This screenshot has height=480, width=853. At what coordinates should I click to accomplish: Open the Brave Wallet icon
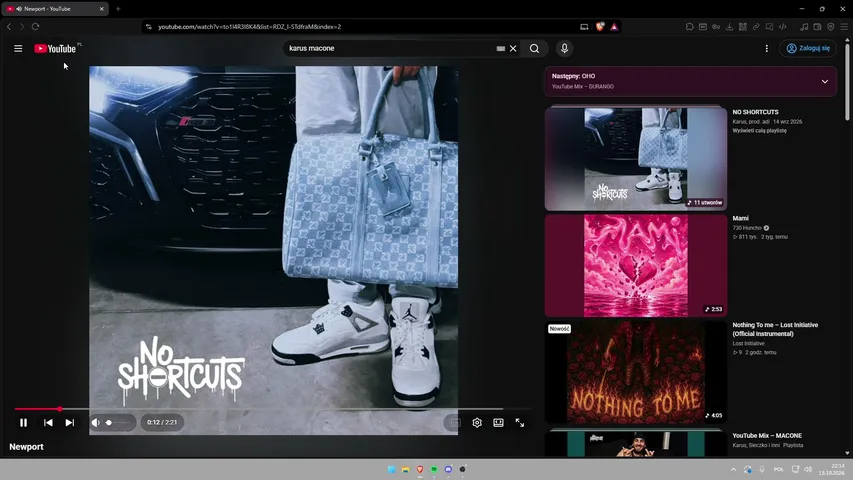[x=817, y=27]
